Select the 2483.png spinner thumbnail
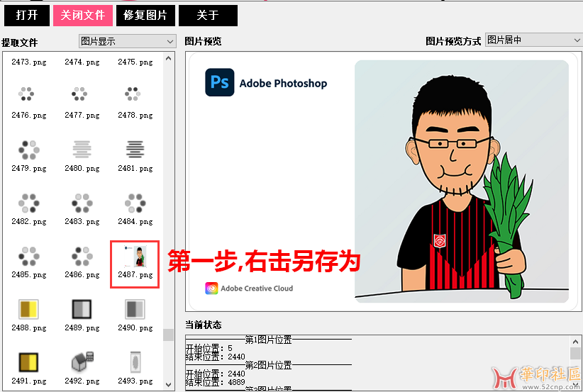 coord(82,203)
